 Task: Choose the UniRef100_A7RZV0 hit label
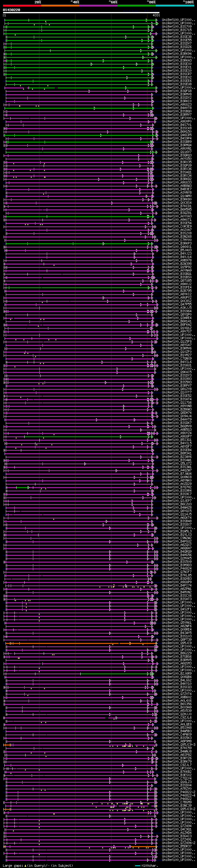tap(177, 788)
